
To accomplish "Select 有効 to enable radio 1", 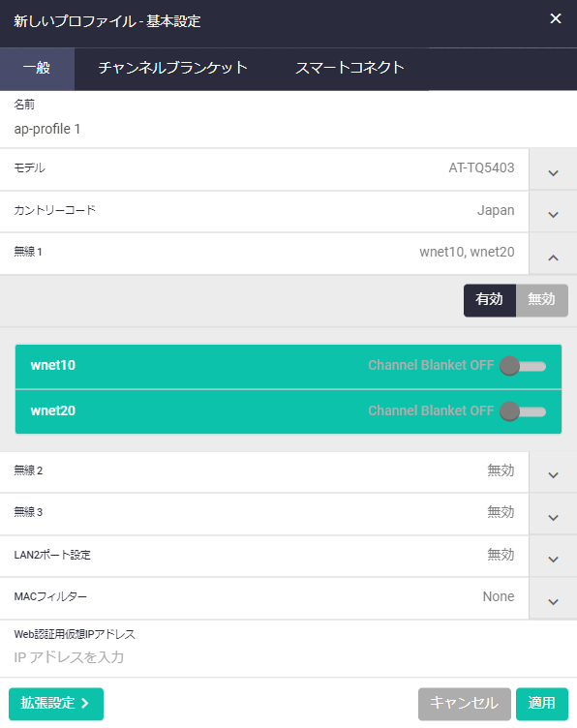I will pos(489,300).
